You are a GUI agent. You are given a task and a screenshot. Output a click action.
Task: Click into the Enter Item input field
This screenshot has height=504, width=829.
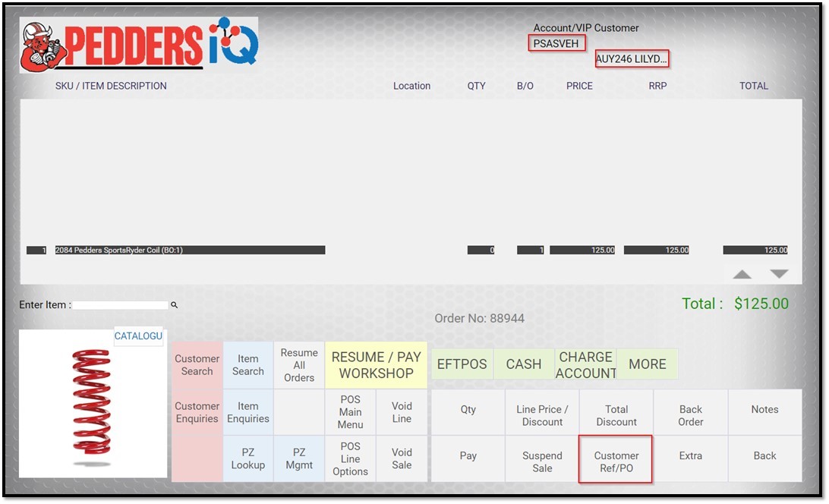tap(121, 305)
